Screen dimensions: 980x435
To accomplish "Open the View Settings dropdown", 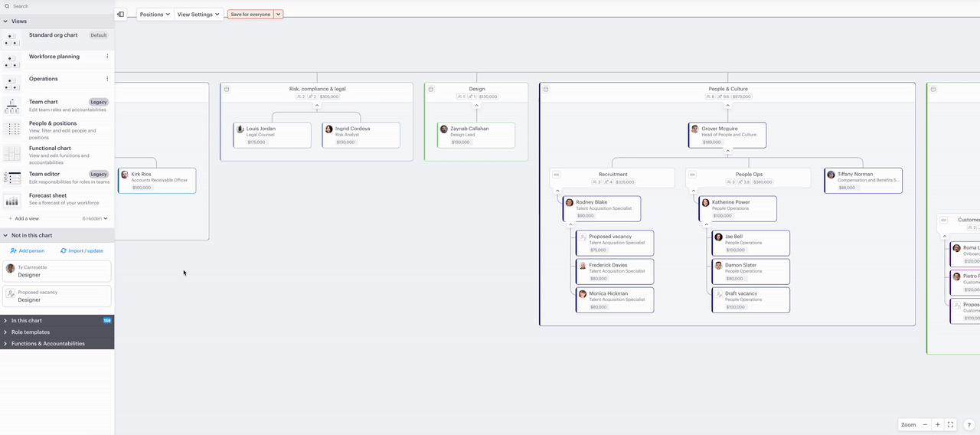I will point(198,14).
